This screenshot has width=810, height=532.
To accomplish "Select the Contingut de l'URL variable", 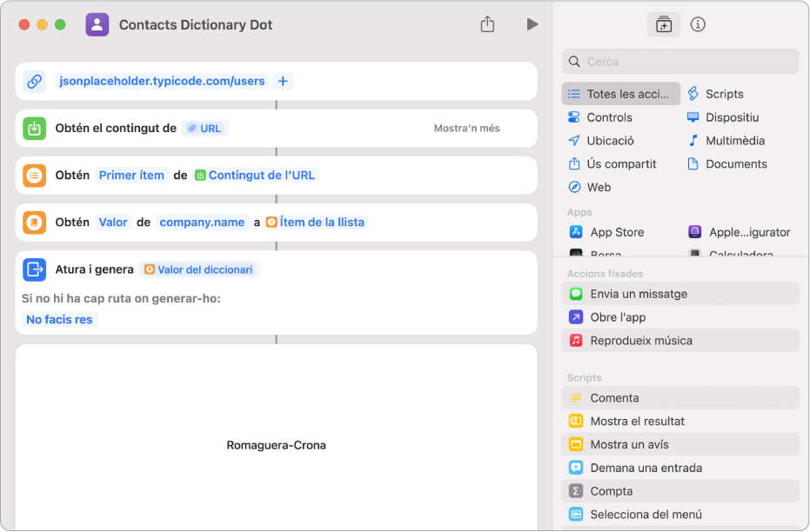I will (255, 176).
